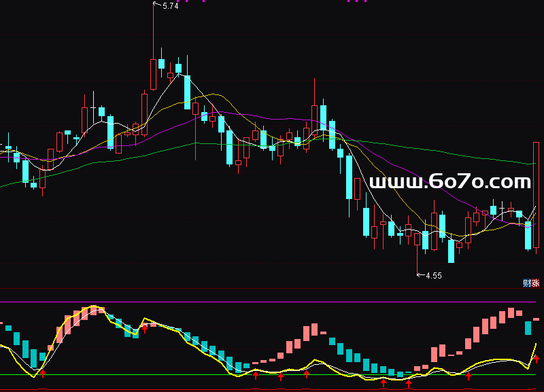This screenshot has width=544, height=392.
Task: Click the magenta tick marks at top center
Action: [357, 1]
